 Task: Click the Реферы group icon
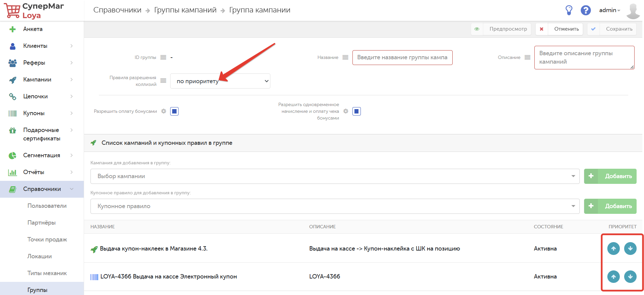12,63
